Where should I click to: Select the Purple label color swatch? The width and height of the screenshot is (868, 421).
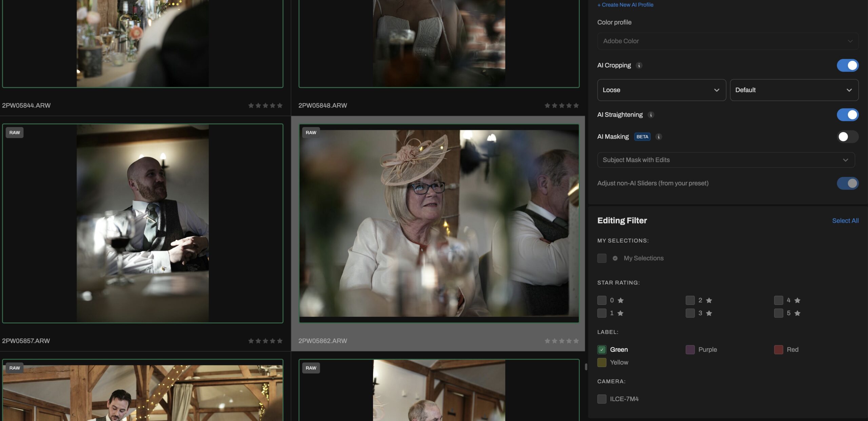coord(690,349)
